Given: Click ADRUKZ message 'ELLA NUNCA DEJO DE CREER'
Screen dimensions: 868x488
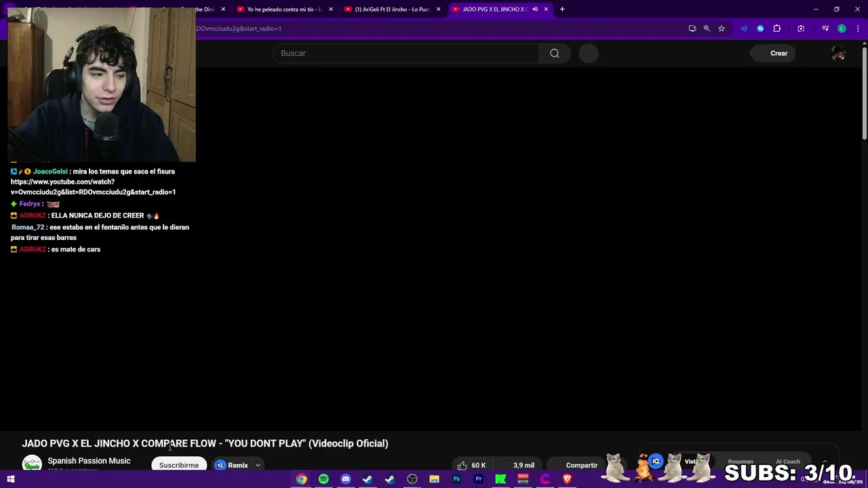Looking at the screenshot, I should 98,216.
